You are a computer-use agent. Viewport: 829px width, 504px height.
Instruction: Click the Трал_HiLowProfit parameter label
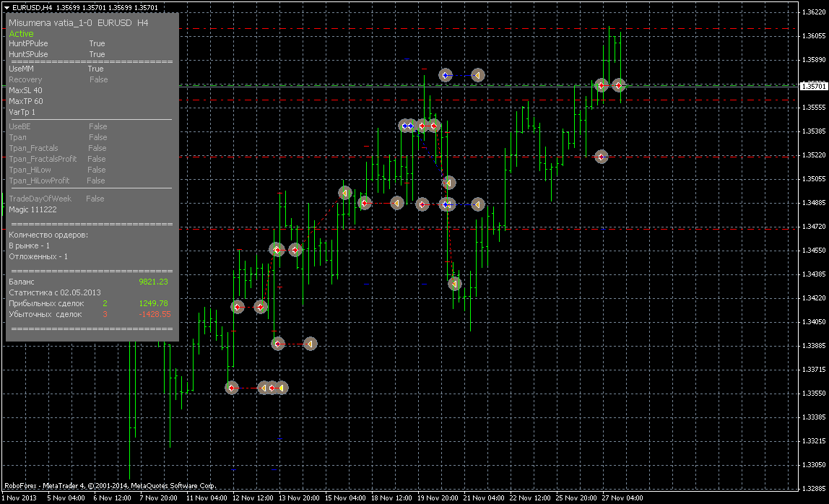click(x=39, y=181)
